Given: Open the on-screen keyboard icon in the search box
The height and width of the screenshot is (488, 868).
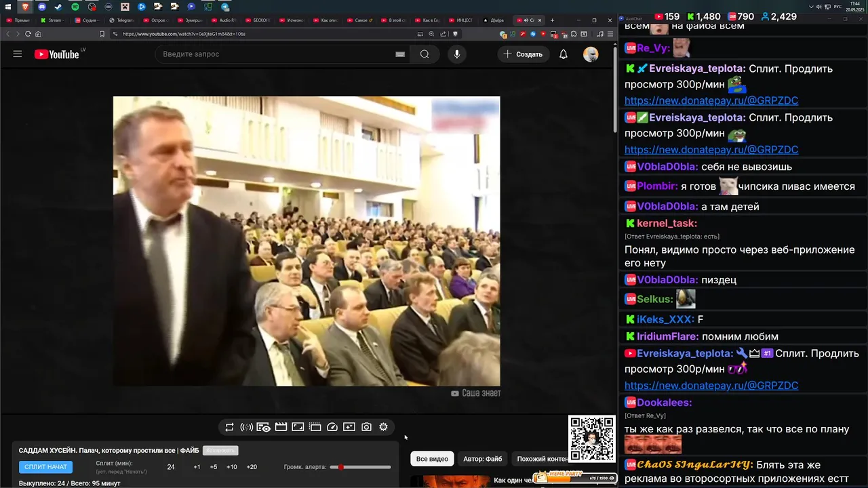Looking at the screenshot, I should tap(400, 54).
